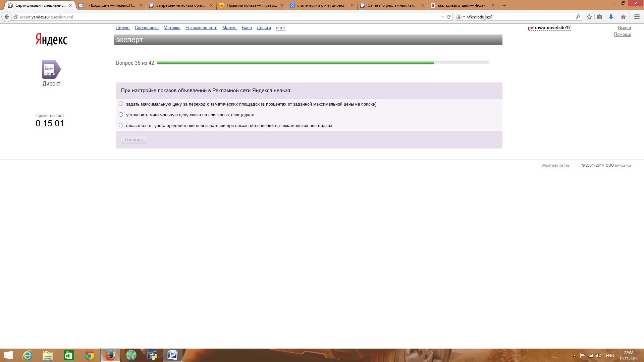
Task: Click the address bar URL field
Action: point(228,17)
